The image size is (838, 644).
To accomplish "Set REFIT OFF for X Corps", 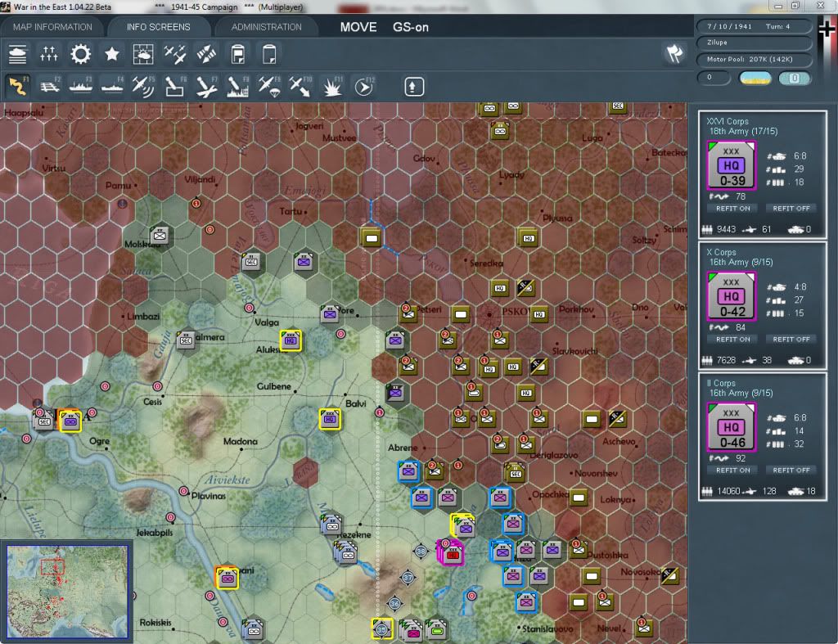I will coord(791,340).
